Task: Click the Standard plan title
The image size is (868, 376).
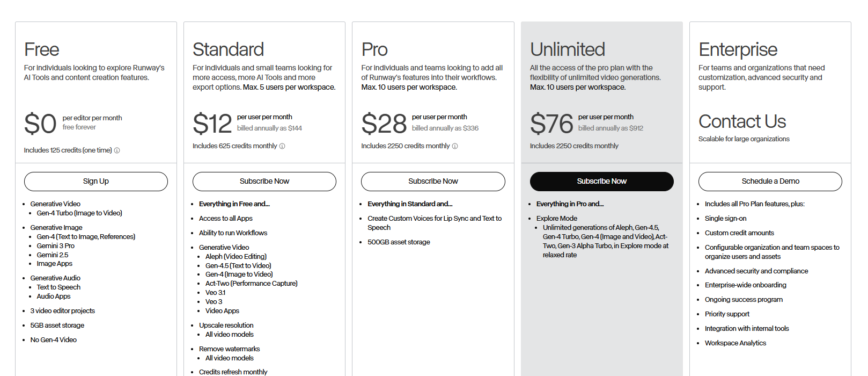Action: coord(228,49)
